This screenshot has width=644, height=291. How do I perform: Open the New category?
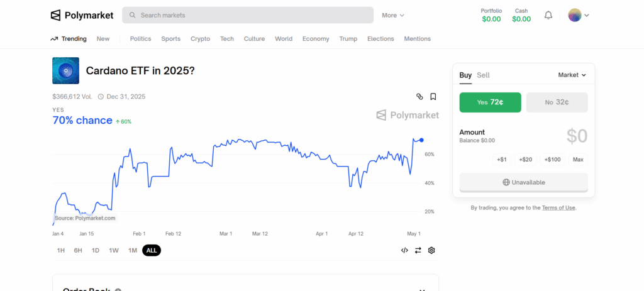(103, 39)
